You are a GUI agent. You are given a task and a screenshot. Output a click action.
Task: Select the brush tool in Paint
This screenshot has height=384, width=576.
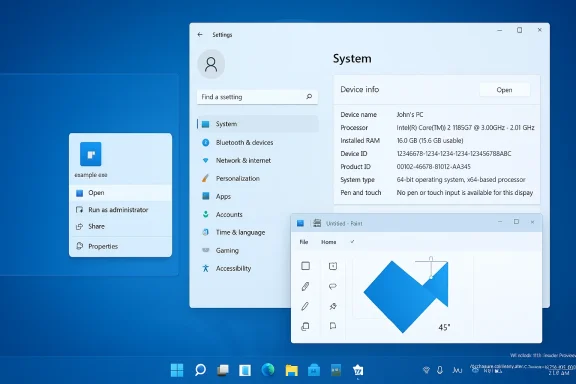coord(305,306)
